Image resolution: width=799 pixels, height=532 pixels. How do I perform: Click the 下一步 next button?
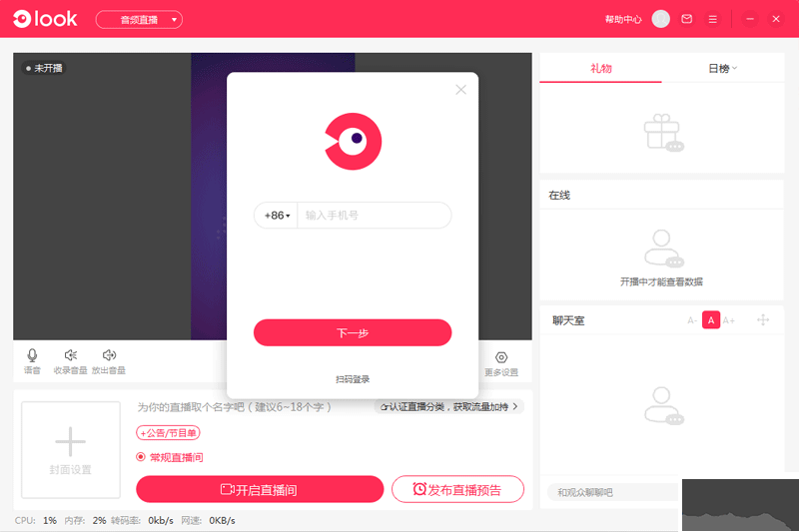353,333
